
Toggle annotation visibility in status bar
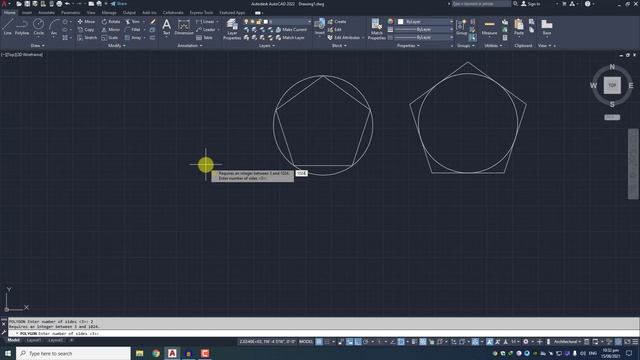point(489,342)
